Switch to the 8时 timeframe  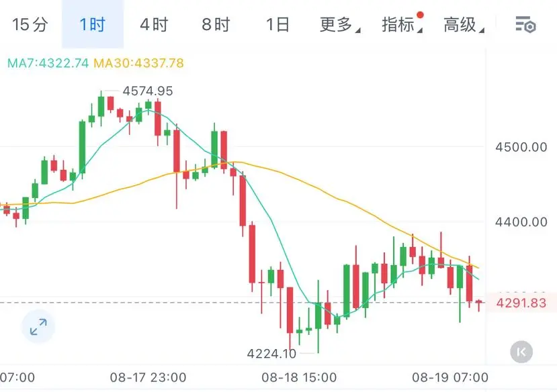point(216,25)
